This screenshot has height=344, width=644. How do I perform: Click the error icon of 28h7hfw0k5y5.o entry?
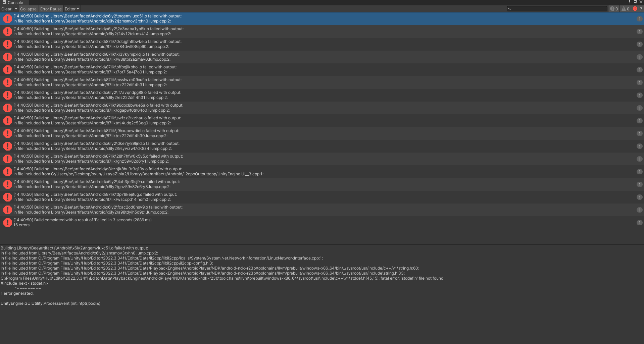(x=7, y=159)
